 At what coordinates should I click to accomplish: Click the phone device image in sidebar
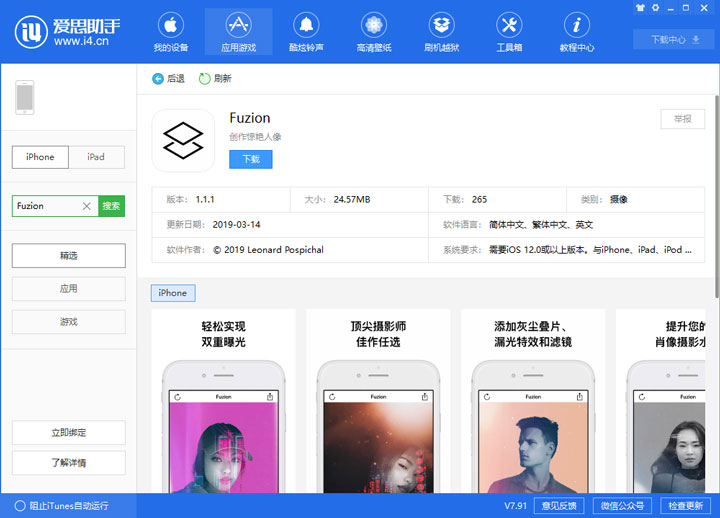point(25,97)
